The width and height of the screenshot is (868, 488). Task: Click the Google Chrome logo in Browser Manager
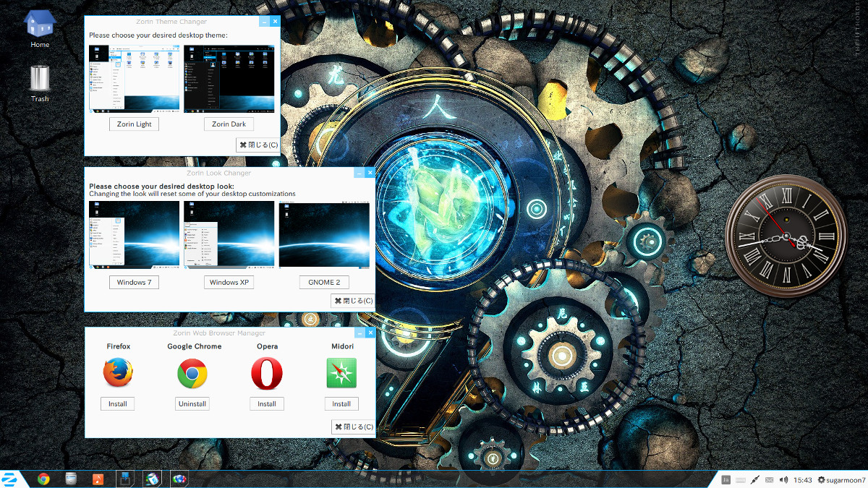(x=192, y=374)
